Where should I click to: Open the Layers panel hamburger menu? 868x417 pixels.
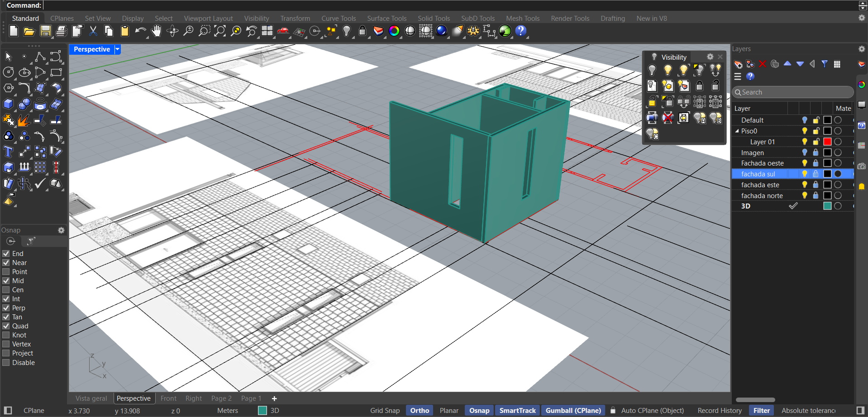pyautogui.click(x=737, y=76)
